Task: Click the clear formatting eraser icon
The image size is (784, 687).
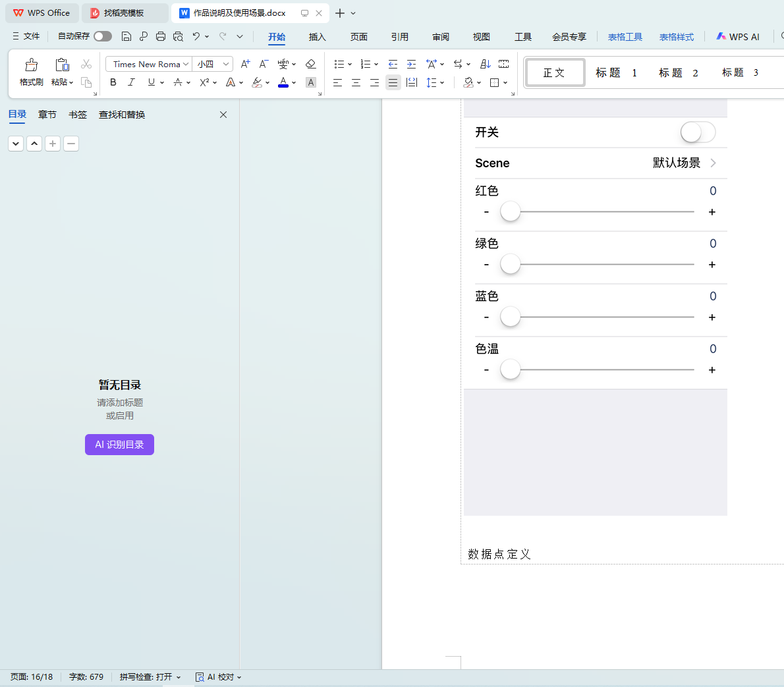Action: [311, 64]
